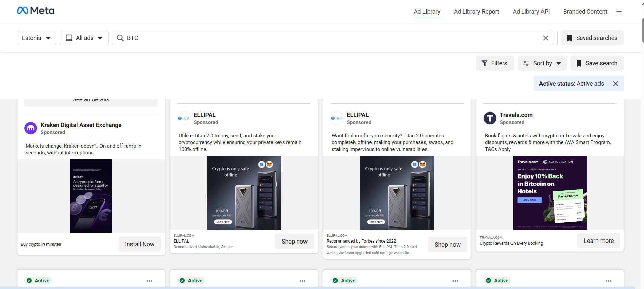Expand the Estonia country dropdown
The height and width of the screenshot is (289, 644).
coord(36,38)
